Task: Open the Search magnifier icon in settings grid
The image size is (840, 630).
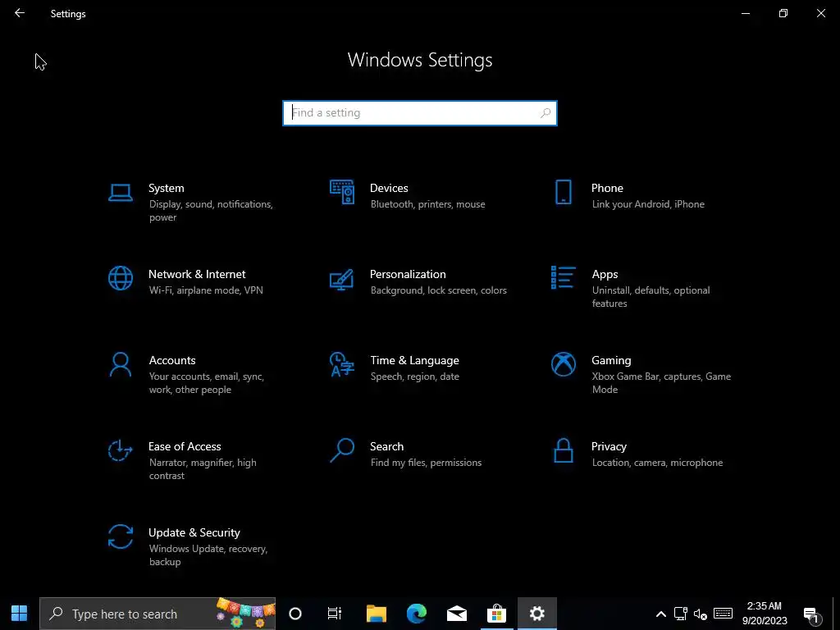Action: tap(342, 450)
